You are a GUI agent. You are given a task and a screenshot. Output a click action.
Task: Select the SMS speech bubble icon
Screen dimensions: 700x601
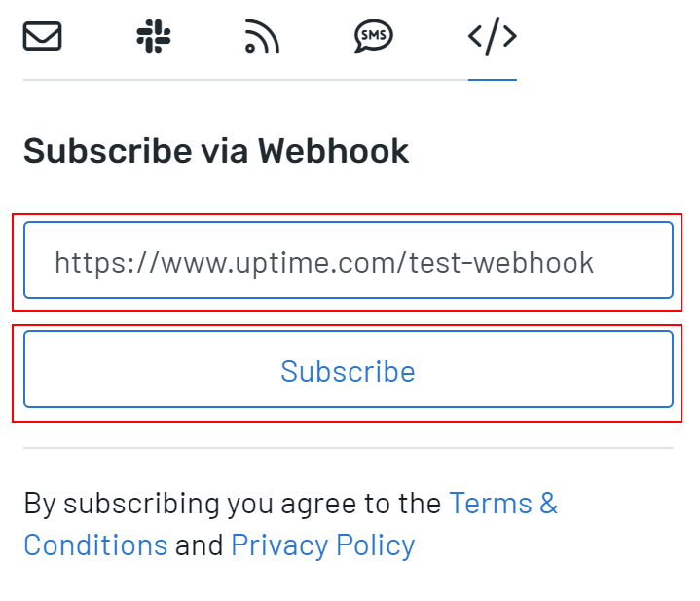click(374, 37)
